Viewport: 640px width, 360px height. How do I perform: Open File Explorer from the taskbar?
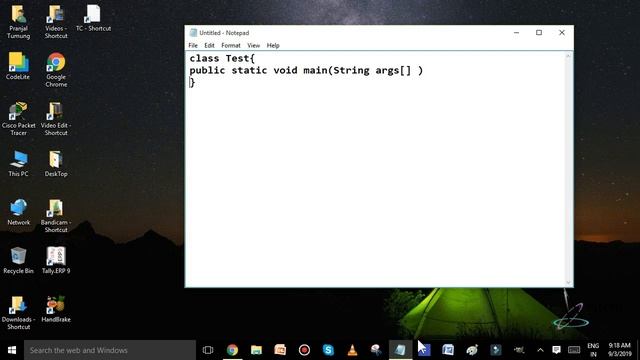(256, 350)
